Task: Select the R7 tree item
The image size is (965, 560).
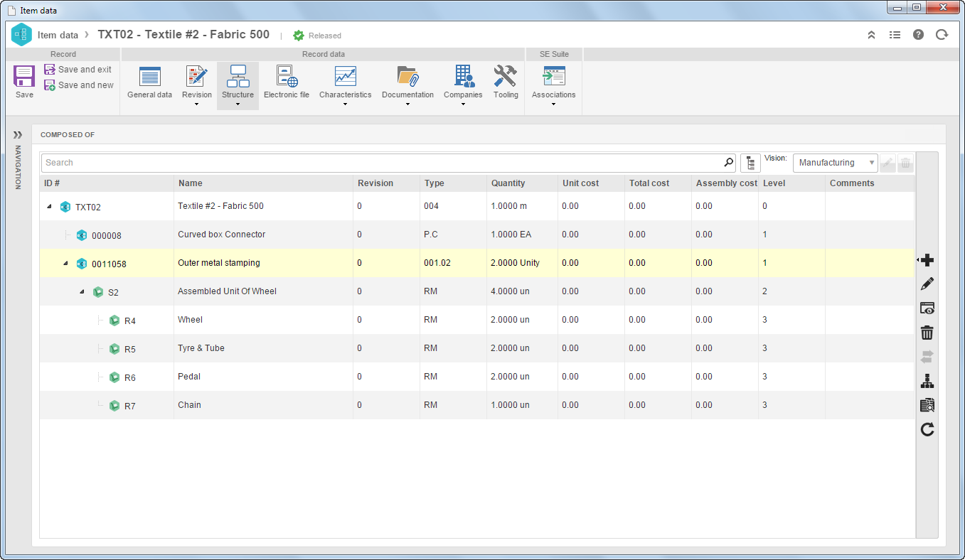Action: point(129,406)
